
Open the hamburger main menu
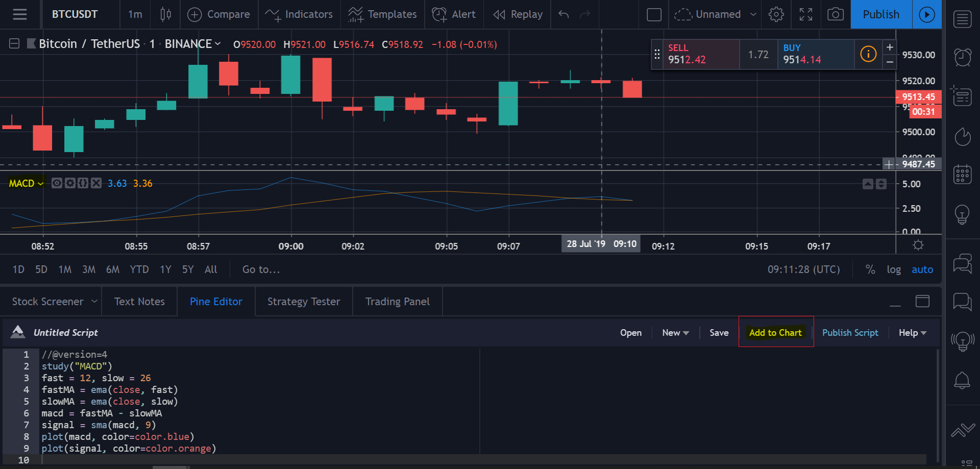[x=20, y=14]
